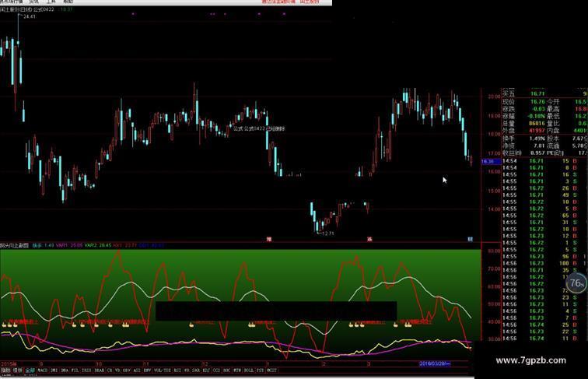Screen dimensions: 588x379
Task: Select the BRAR indicator
Action: point(100,370)
